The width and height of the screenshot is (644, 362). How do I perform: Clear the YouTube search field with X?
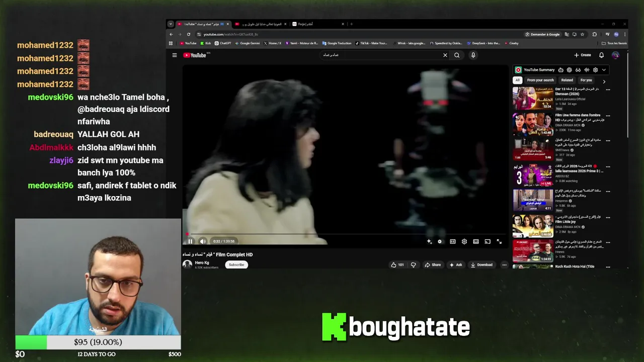click(x=445, y=55)
